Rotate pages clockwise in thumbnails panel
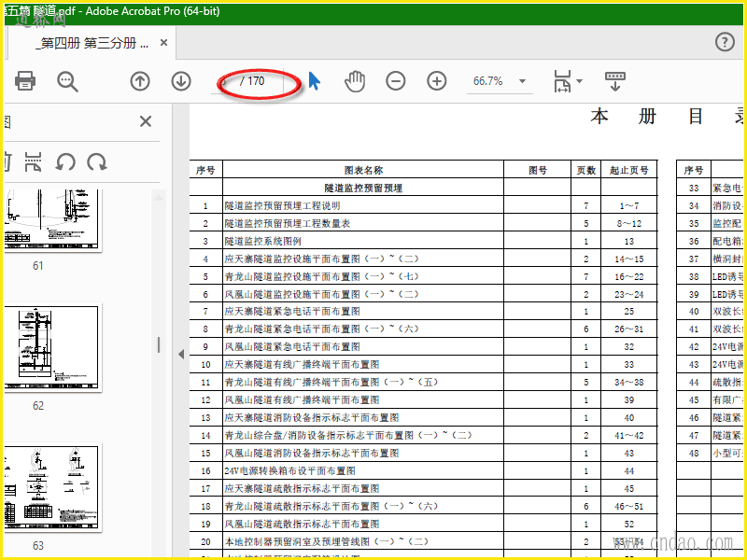Viewport: 747px width, 560px height. click(x=97, y=161)
